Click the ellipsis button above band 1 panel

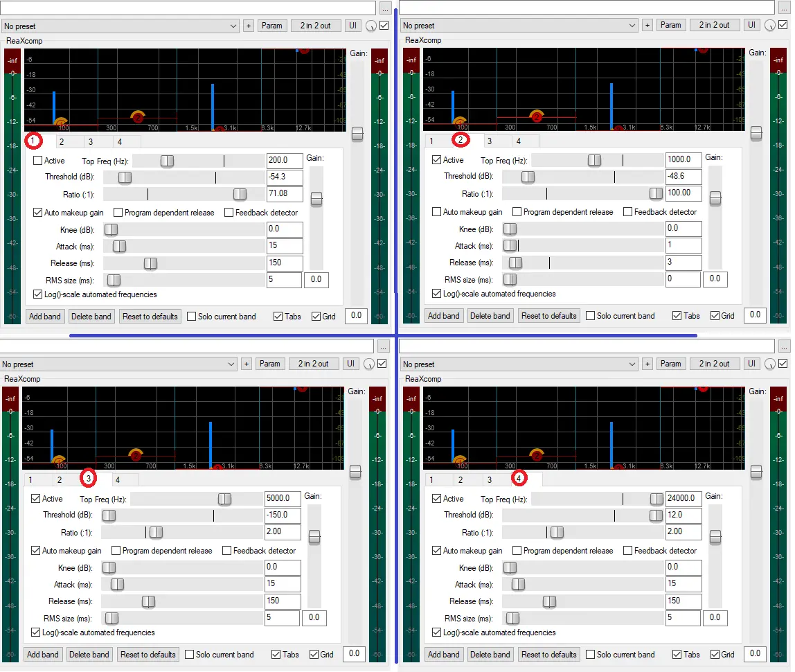pyautogui.click(x=386, y=8)
